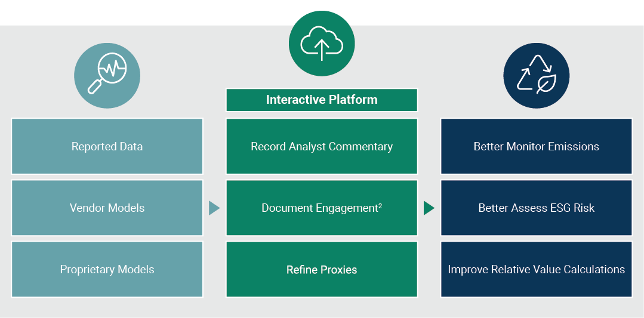Click the magnifying glass analytics icon

tap(107, 75)
